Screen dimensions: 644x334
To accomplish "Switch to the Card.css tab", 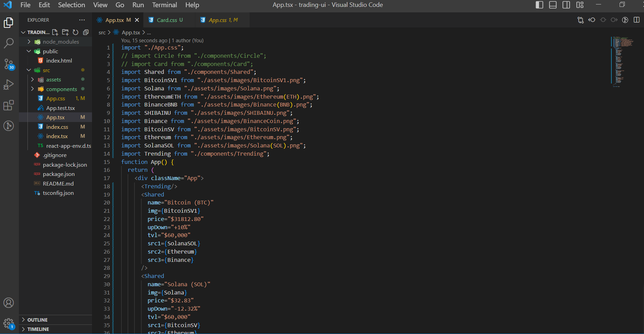I will click(x=169, y=20).
